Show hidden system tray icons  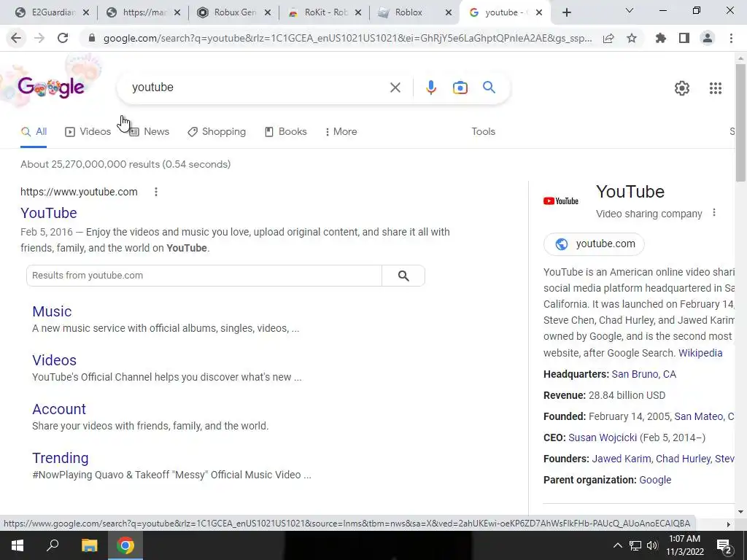[617, 545]
